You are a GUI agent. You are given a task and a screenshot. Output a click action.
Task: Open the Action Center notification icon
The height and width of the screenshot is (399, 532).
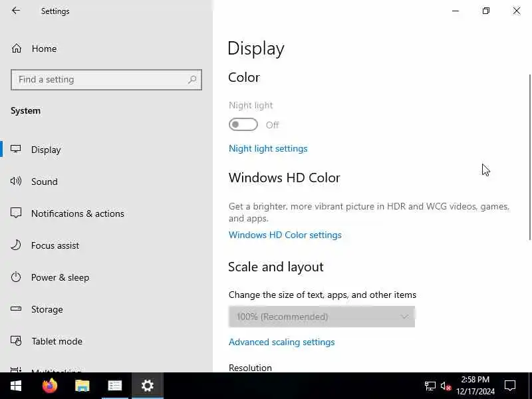pos(510,386)
